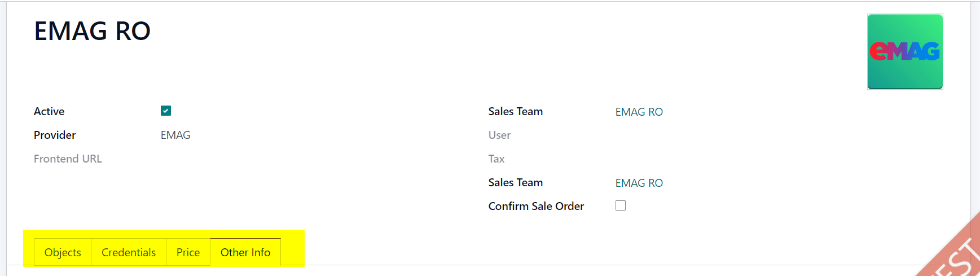Click the Active field label
Viewport: 980px width, 276px height.
pos(49,111)
